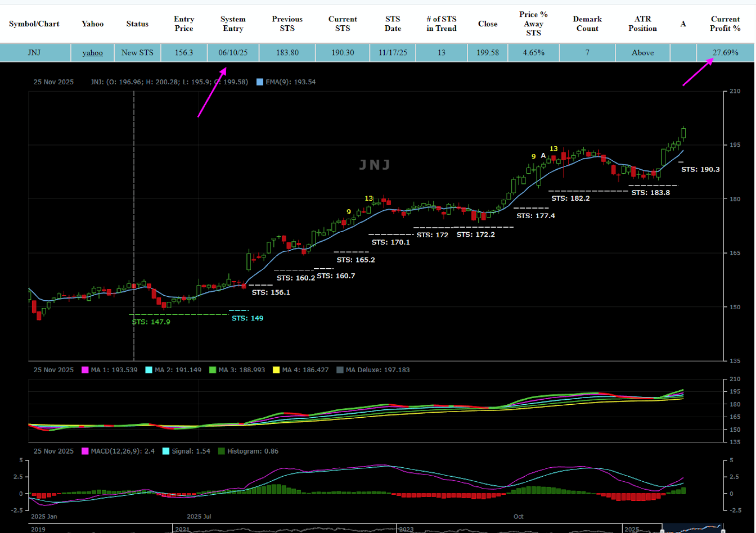Screen dimensions: 756x533
Task: Sort by Symbol/Chart column header
Action: pos(34,24)
